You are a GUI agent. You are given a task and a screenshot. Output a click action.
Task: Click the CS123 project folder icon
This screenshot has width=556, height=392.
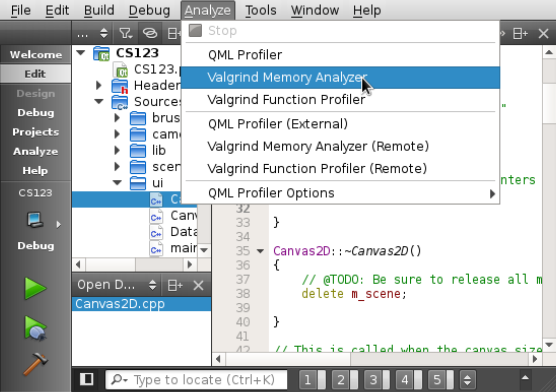pyautogui.click(x=101, y=54)
